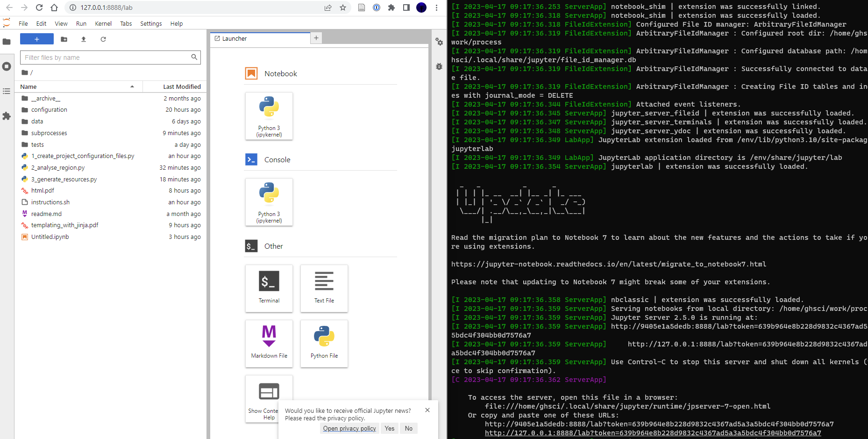
Task: Toggle the browser side panel
Action: [406, 7]
